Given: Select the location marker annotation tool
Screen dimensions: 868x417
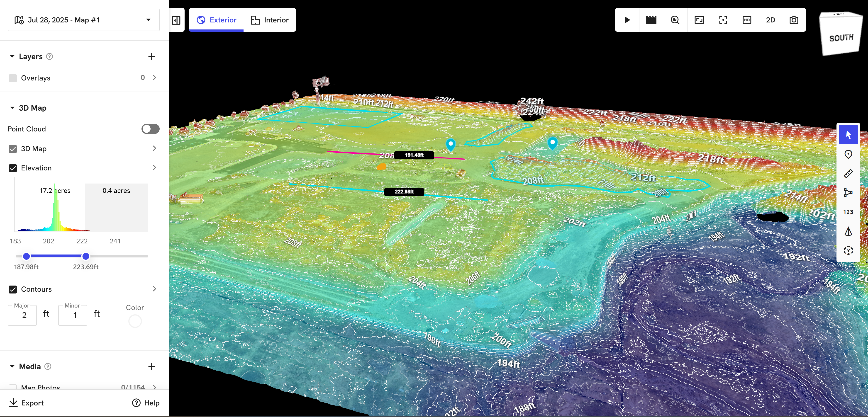Looking at the screenshot, I should (848, 154).
